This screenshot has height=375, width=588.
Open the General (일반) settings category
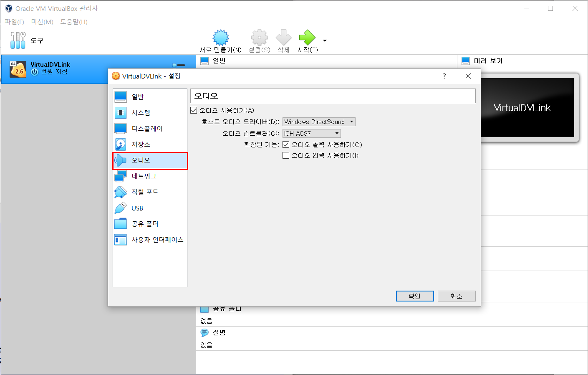tap(150, 97)
